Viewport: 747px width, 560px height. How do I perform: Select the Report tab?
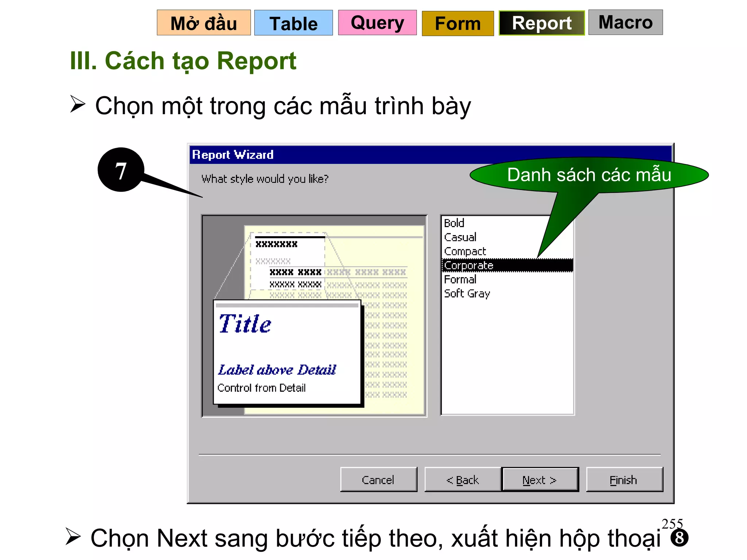click(x=542, y=23)
